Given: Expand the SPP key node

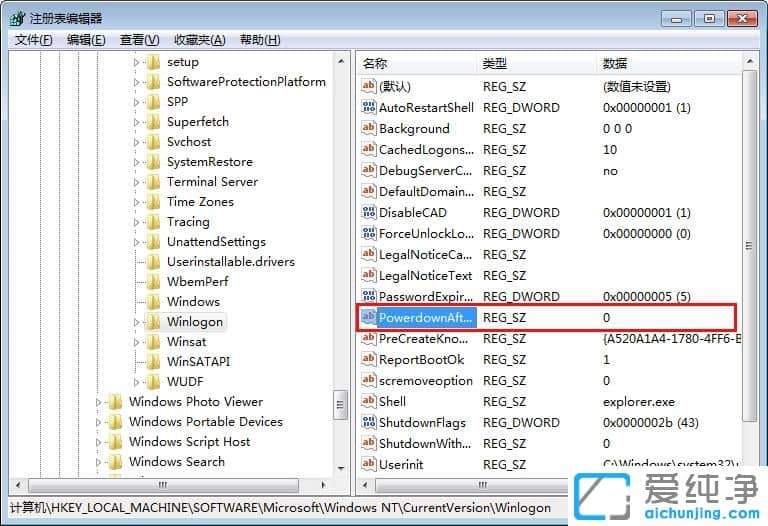Looking at the screenshot, I should tap(136, 102).
